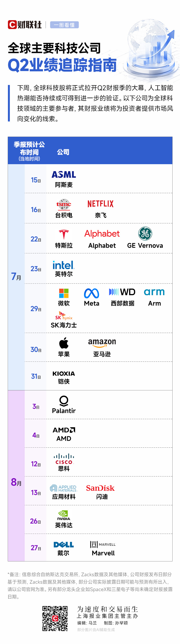Click the Netflix logo
Screen dimensions: 180x644
(101, 204)
